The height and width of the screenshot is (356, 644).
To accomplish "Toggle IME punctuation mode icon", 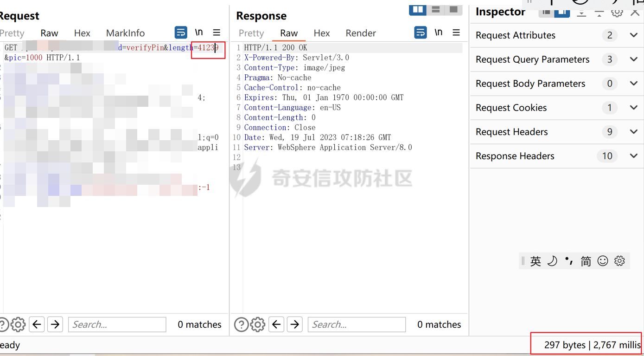I will pyautogui.click(x=569, y=261).
